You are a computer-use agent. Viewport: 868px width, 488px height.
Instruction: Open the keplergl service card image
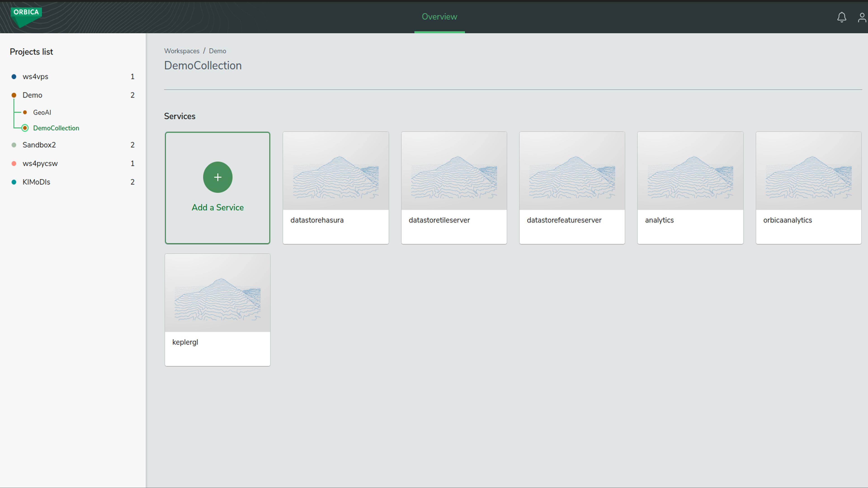coord(217,293)
